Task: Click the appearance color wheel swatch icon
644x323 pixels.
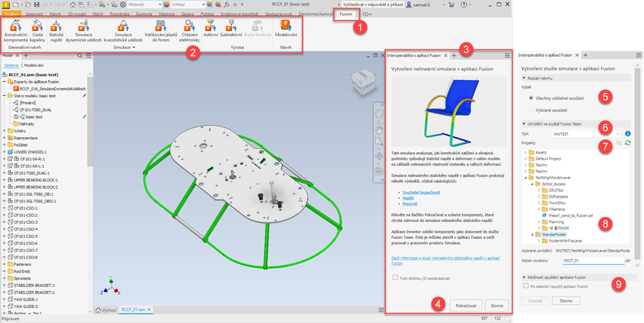Action: [x=166, y=5]
